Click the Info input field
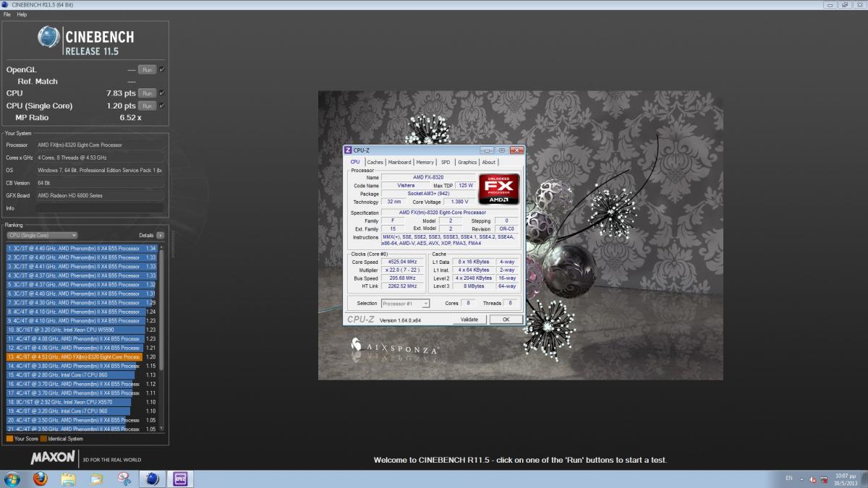The width and height of the screenshot is (868, 488). tap(100, 208)
